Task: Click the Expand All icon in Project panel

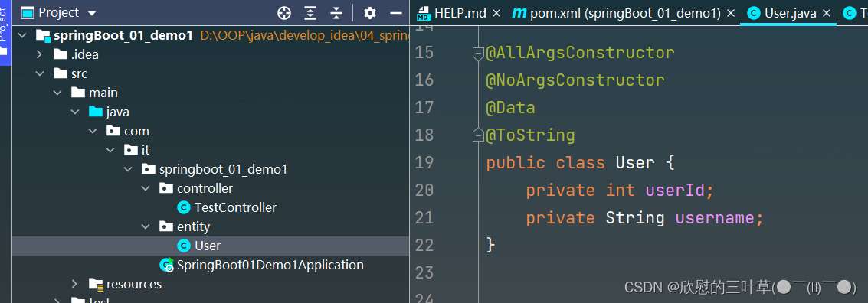Action: click(311, 13)
